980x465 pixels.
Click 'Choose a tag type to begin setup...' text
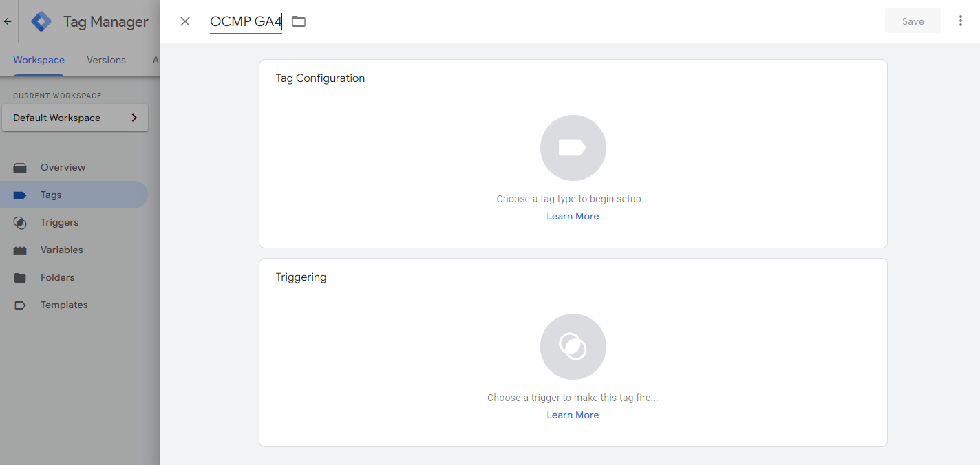pos(573,199)
